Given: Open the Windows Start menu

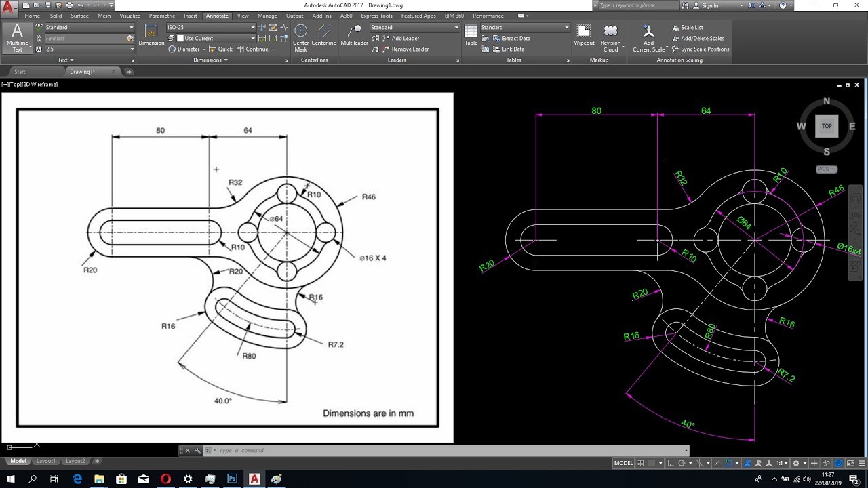Looking at the screenshot, I should point(11,479).
